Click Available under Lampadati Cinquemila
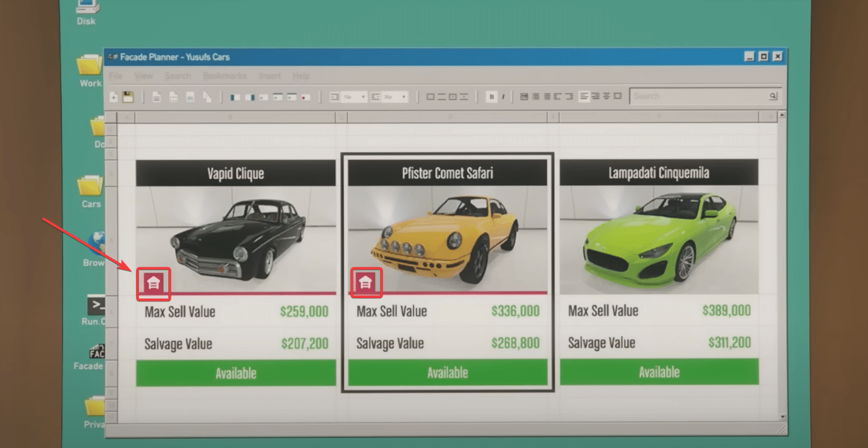 [659, 372]
